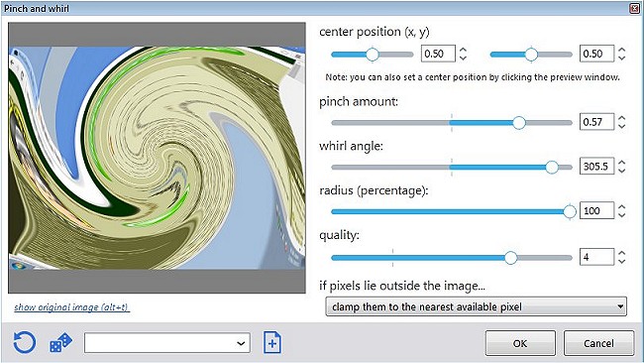Click the whirl angle slider handle
The height and width of the screenshot is (363, 644).
coord(552,167)
